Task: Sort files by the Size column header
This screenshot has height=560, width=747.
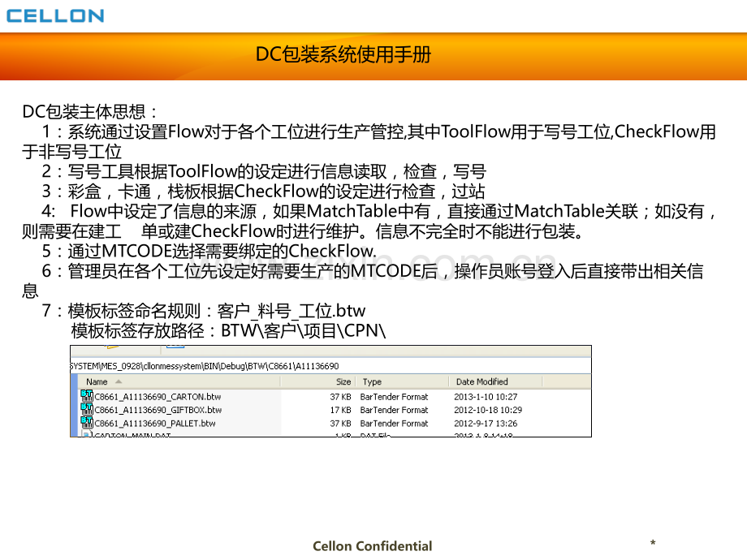Action: pos(343,381)
